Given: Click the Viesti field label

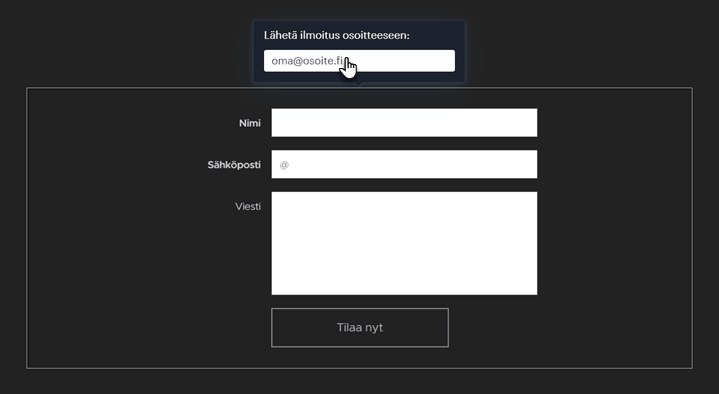Looking at the screenshot, I should 248,206.
